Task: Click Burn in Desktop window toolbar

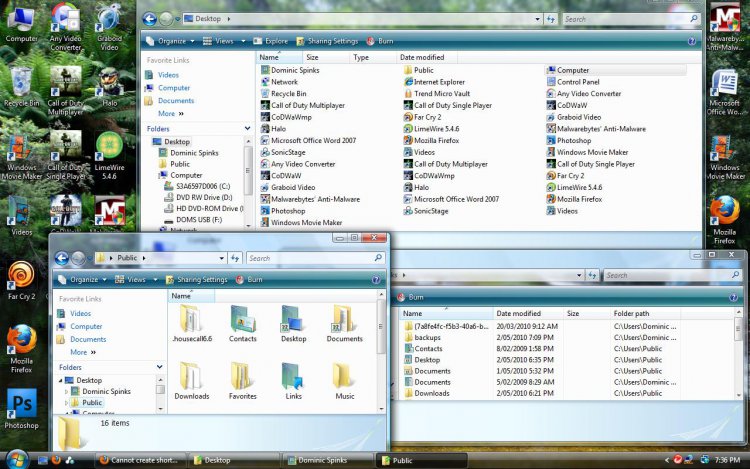Action: (380, 41)
